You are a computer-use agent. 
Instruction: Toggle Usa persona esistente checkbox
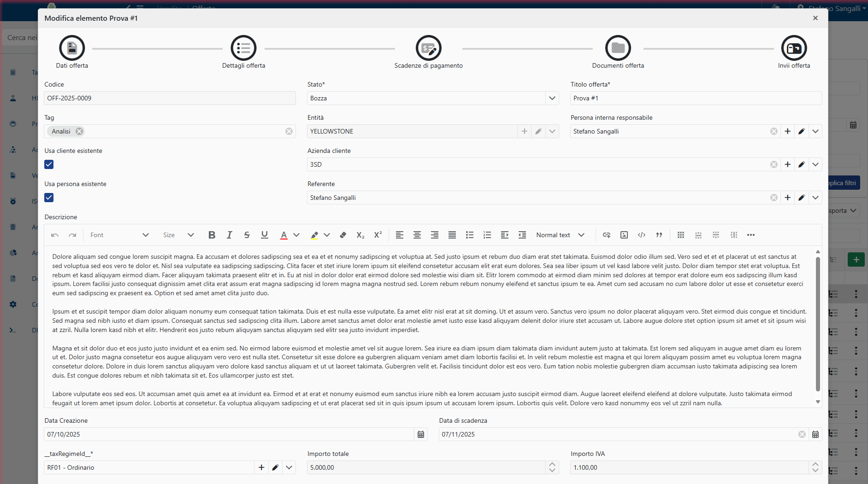[49, 198]
